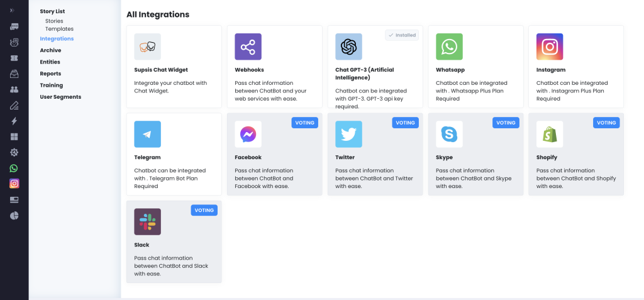Select Shopify card title

click(547, 157)
